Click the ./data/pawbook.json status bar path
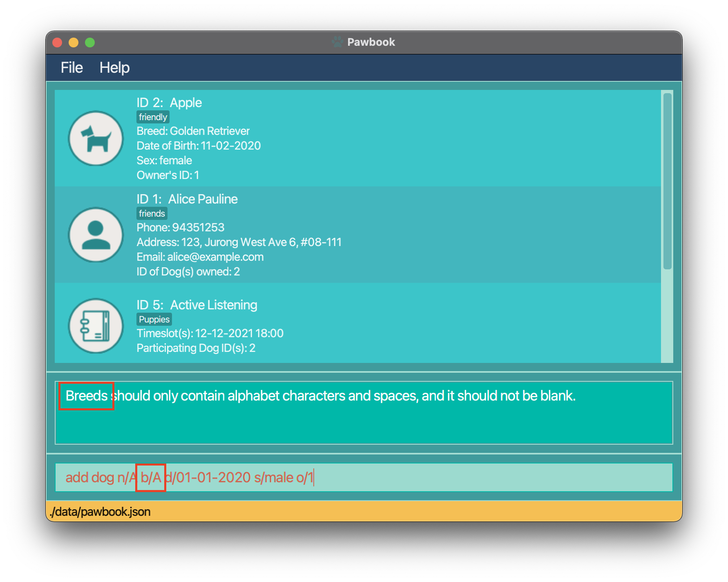Screen dimensions: 728x582 pos(100,512)
